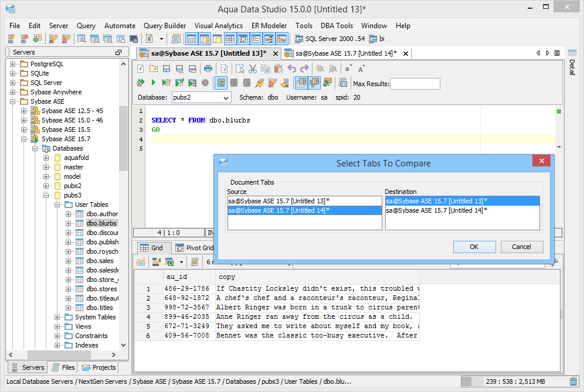Select Untitled 14 in the Destination list
This screenshot has height=392, width=584.
pos(462,211)
